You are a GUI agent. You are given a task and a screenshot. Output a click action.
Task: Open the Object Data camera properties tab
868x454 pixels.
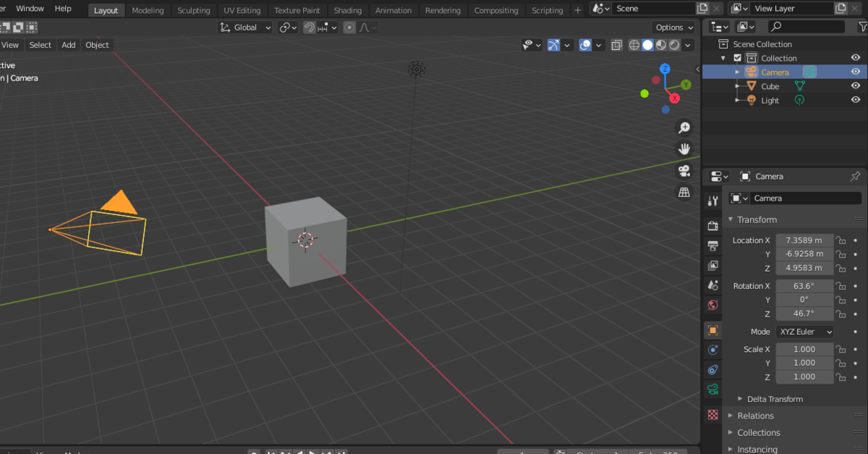pos(712,390)
